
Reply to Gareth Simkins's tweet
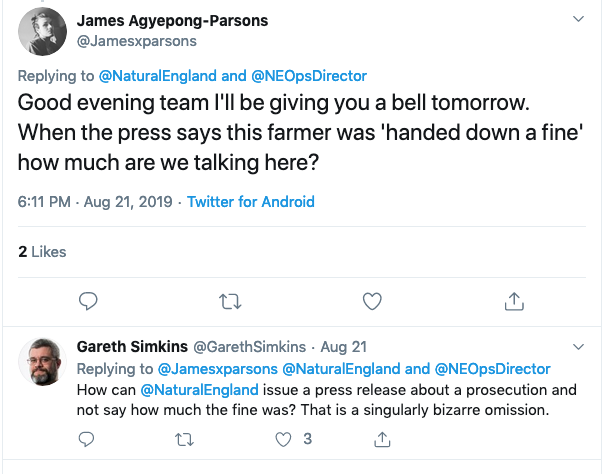[x=87, y=439]
